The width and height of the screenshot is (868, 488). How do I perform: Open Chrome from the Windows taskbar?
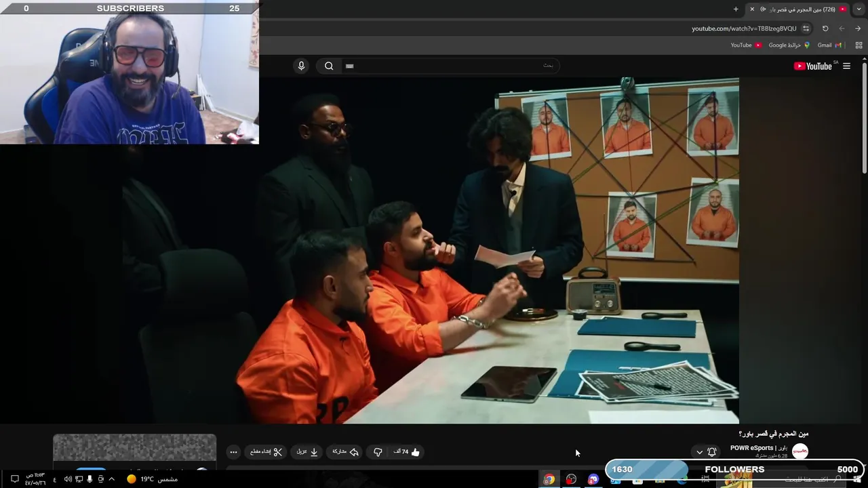[x=549, y=479]
